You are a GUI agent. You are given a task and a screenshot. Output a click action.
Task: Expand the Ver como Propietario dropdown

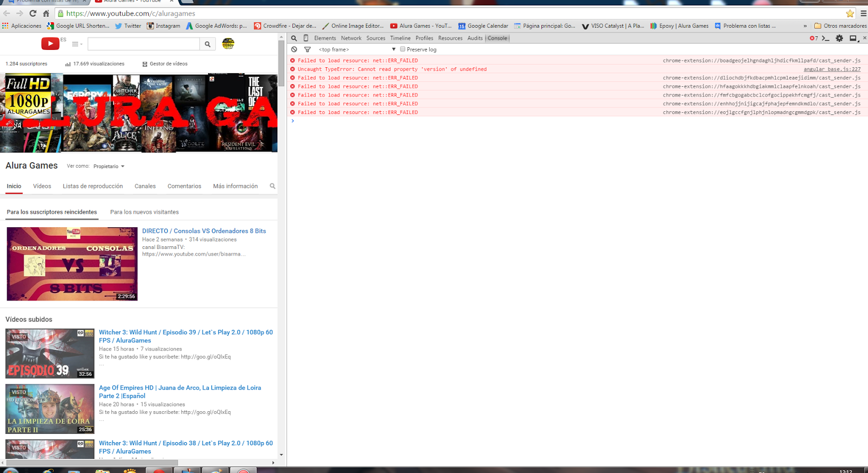[109, 167]
